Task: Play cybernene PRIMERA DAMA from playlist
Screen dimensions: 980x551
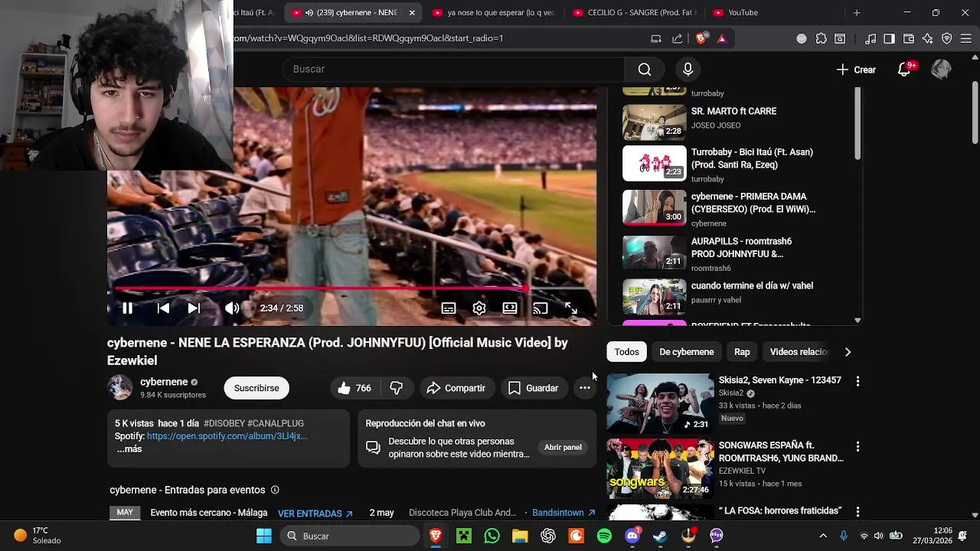Action: pos(735,208)
